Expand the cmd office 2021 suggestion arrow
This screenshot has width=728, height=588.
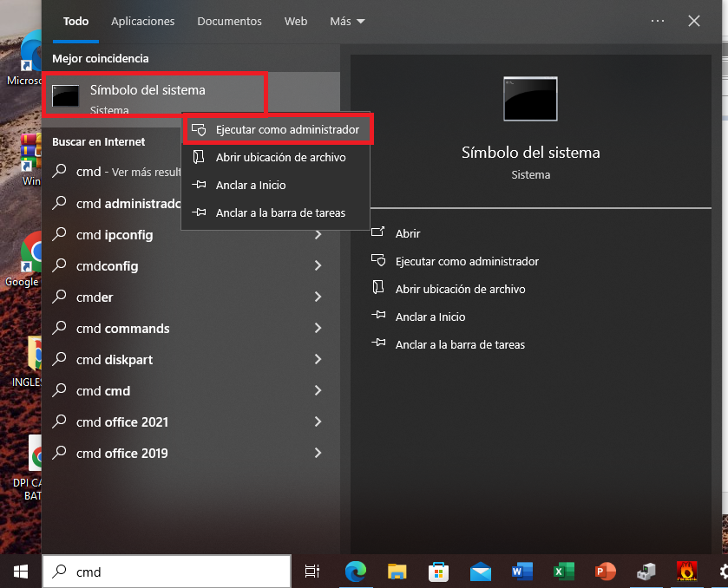tap(318, 422)
